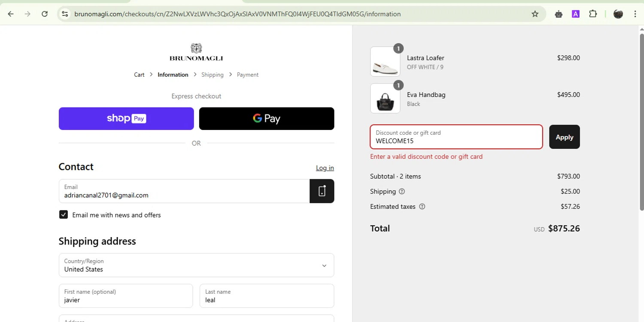Click the quantity badge on the Lastra Loafer
This screenshot has width=644, height=322.
coord(398,48)
